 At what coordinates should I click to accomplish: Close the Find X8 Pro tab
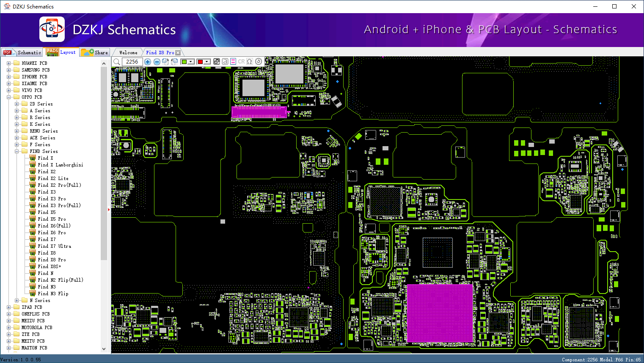click(178, 53)
